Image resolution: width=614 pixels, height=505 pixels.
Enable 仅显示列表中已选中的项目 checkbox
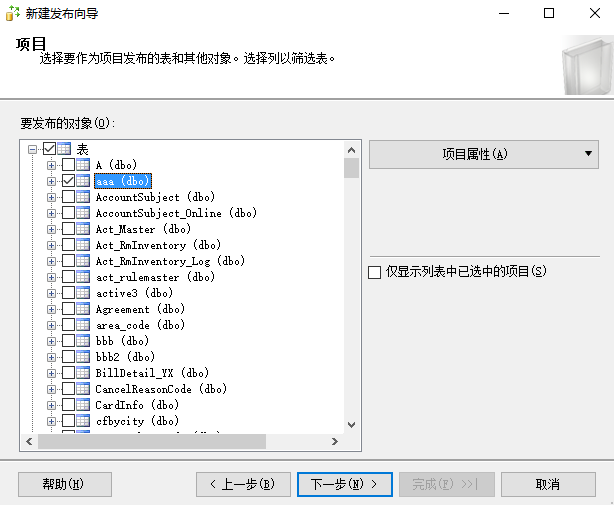coord(375,271)
